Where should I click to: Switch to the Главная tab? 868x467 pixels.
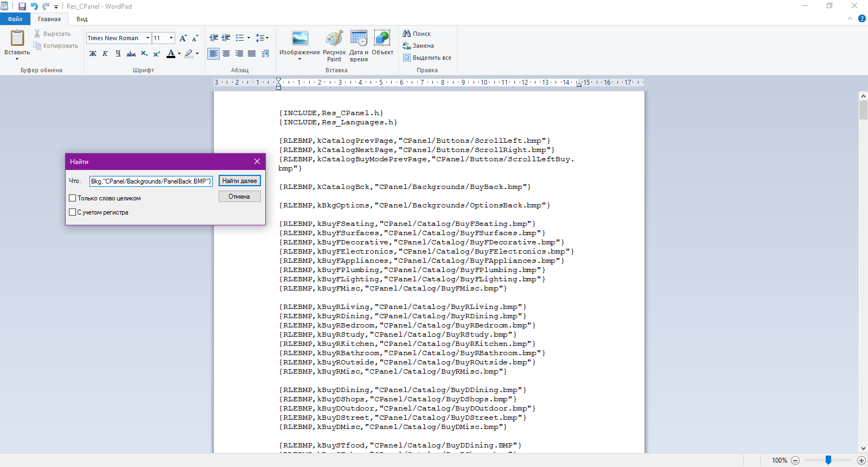pos(49,19)
